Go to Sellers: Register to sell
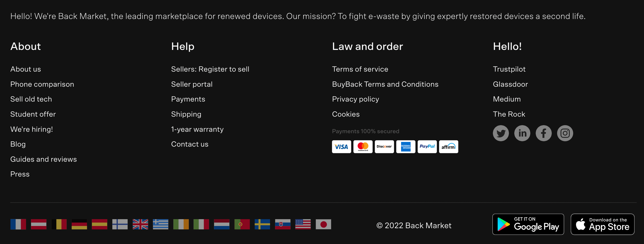 [210, 69]
